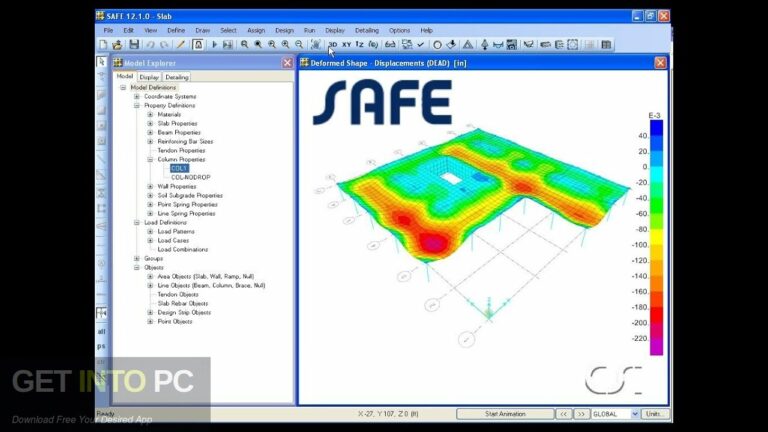Collapse the Column Properties node
768x432 pixels.
pyautogui.click(x=150, y=160)
